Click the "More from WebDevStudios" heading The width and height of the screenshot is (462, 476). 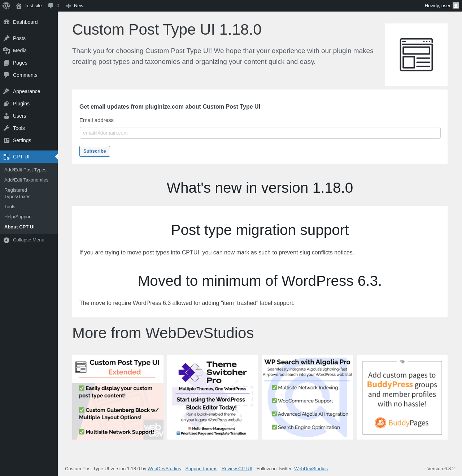coord(163,333)
